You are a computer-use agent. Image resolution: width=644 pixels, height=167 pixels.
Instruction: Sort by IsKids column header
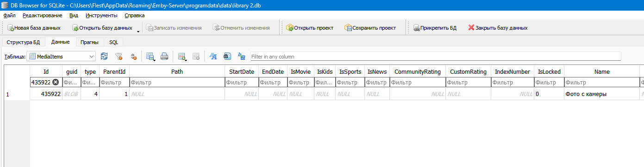click(325, 72)
